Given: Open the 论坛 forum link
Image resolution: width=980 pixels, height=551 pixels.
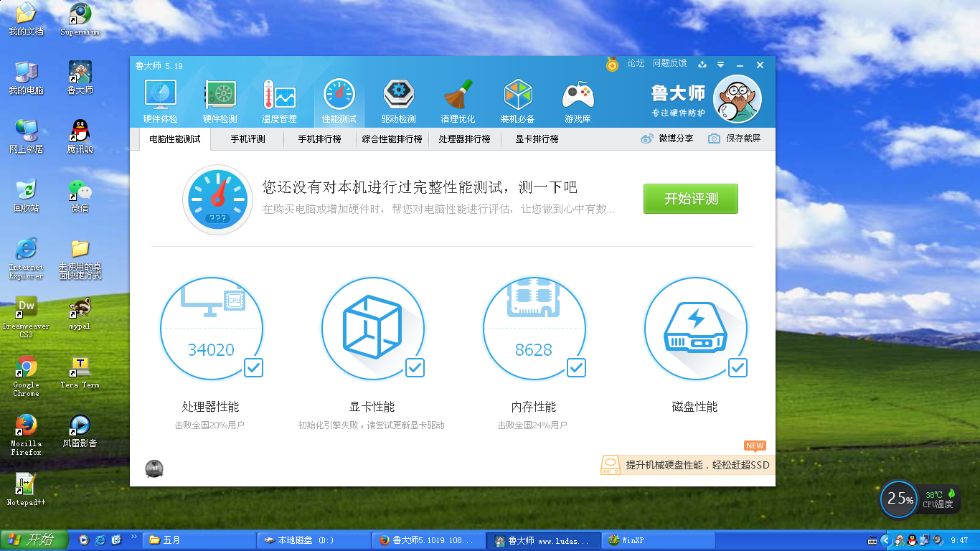Looking at the screenshot, I should pyautogui.click(x=636, y=63).
